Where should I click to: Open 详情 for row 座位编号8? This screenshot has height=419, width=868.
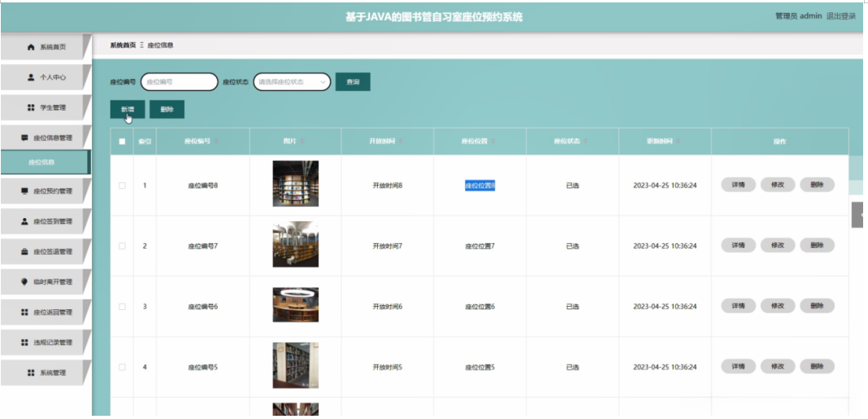(738, 185)
